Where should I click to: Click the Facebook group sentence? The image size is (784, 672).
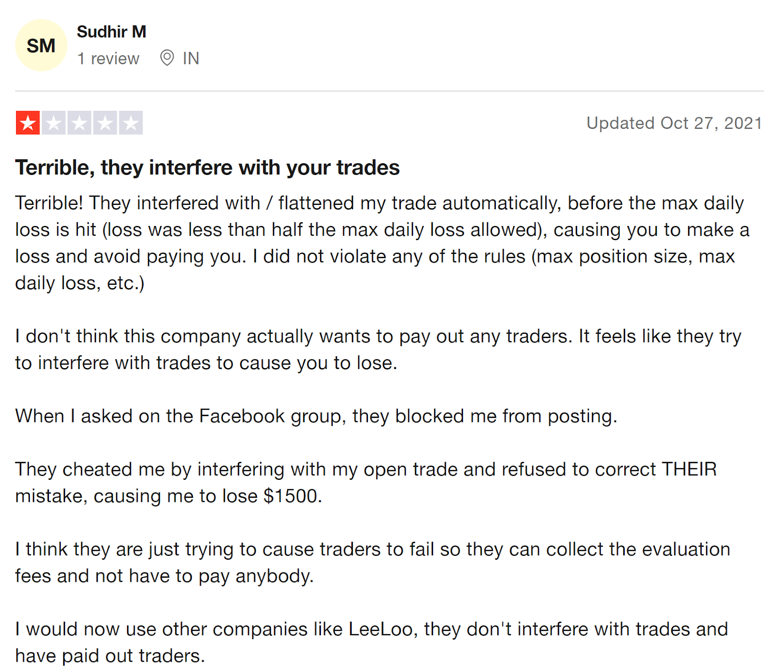point(316,416)
